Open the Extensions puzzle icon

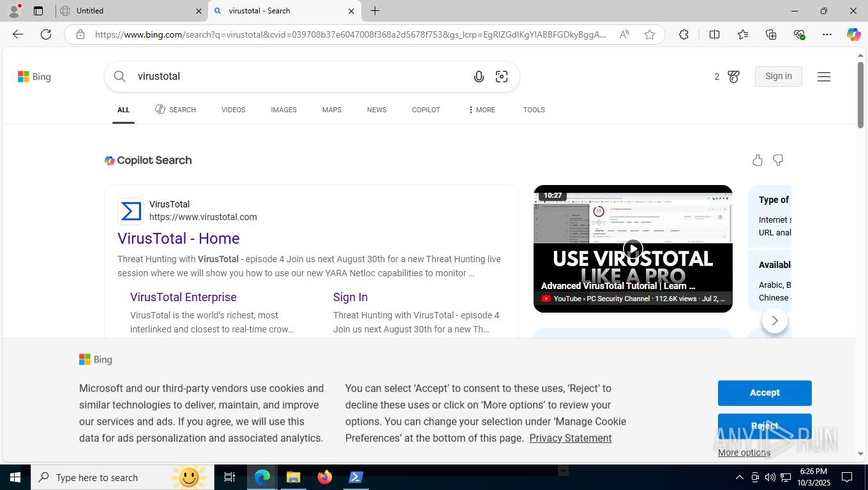pos(684,34)
